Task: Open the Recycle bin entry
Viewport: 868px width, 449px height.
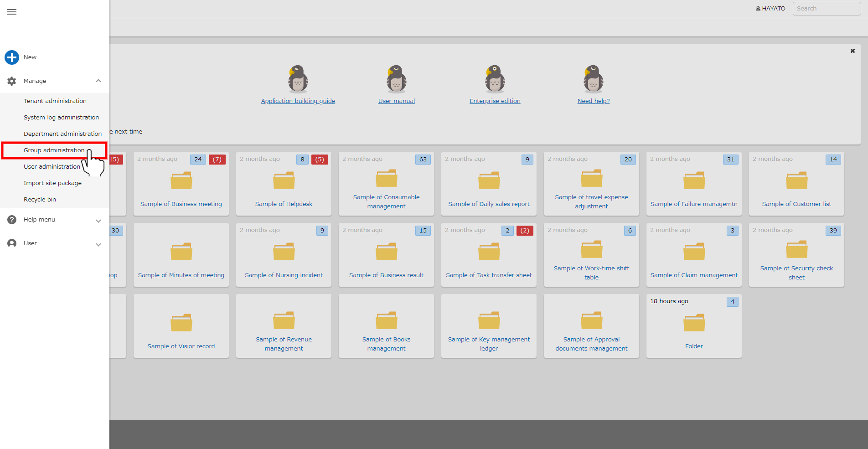Action: 40,200
